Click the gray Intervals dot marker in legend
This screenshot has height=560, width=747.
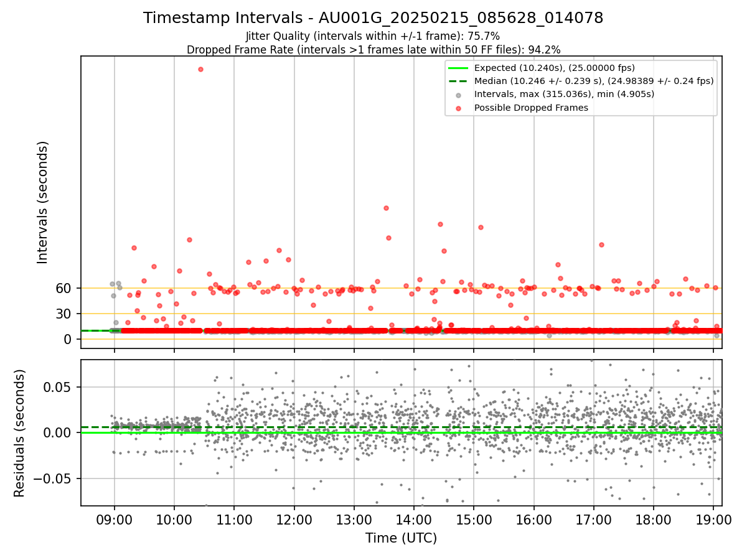coord(459,95)
